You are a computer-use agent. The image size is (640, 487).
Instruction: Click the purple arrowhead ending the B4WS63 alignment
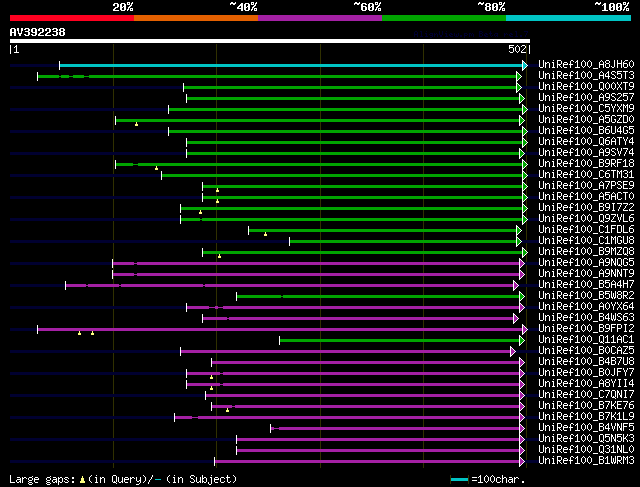(516, 318)
